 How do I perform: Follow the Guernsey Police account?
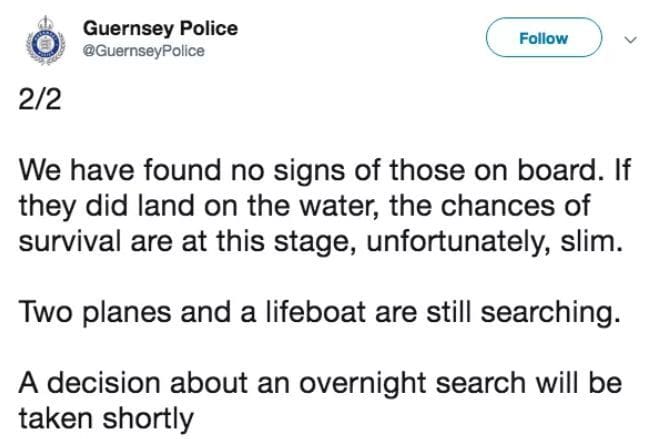[543, 38]
